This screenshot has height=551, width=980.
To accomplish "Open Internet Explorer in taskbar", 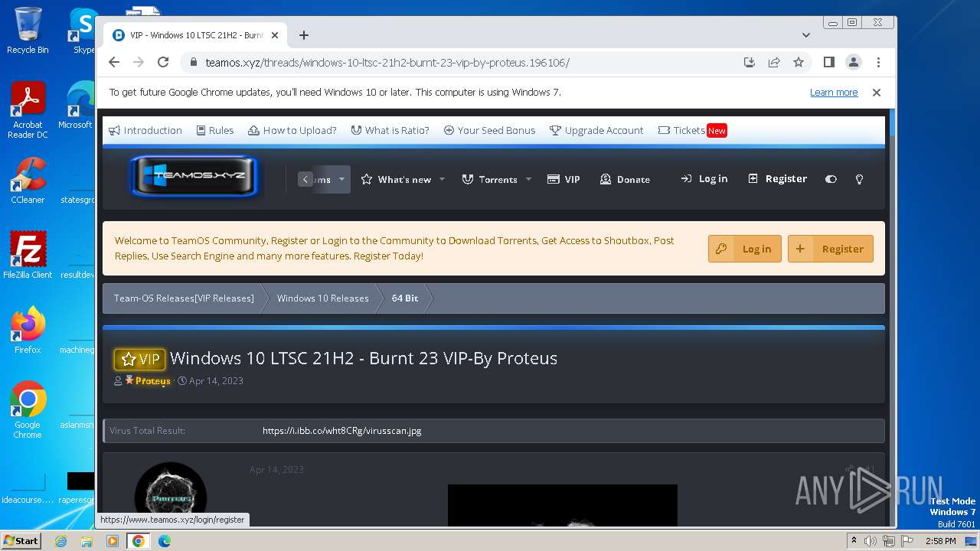I will [60, 541].
